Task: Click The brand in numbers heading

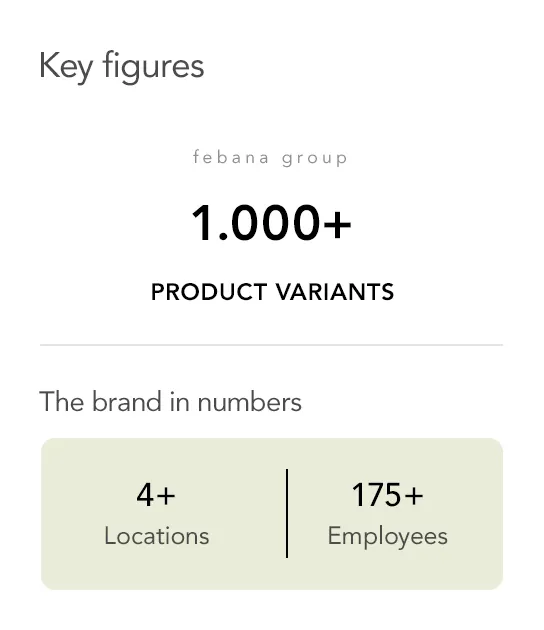Action: [170, 401]
